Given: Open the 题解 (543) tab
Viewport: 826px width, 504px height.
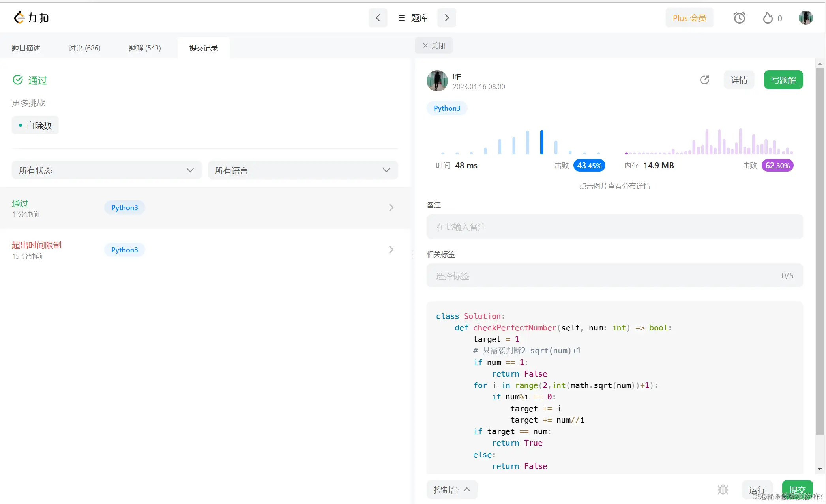Looking at the screenshot, I should point(145,48).
